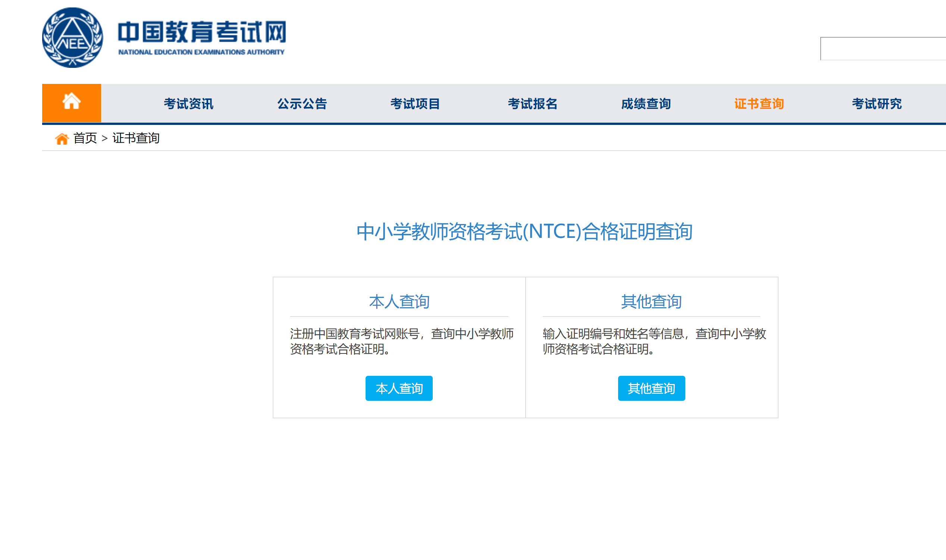
Task: Click the search input field at the top right
Action: tap(883, 49)
